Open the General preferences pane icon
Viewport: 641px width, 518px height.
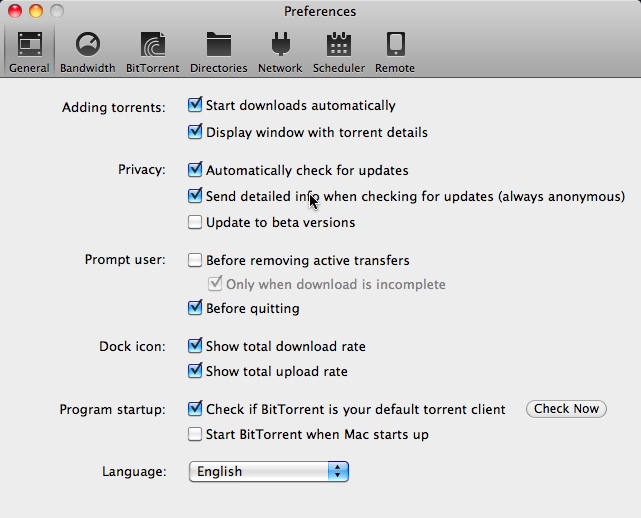click(x=29, y=45)
